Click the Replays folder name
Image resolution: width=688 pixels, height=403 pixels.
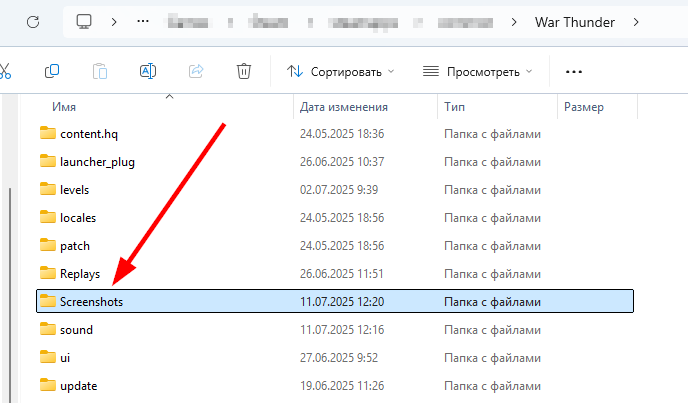coord(80,274)
